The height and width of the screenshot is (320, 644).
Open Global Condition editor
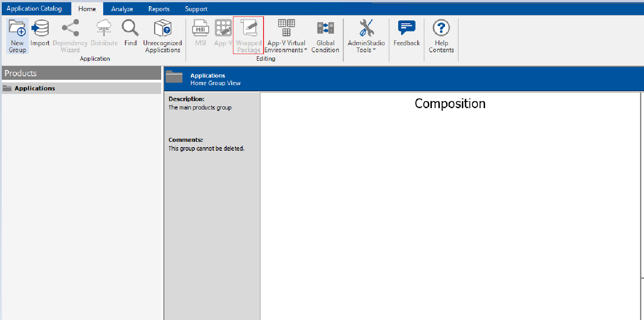coord(325,29)
